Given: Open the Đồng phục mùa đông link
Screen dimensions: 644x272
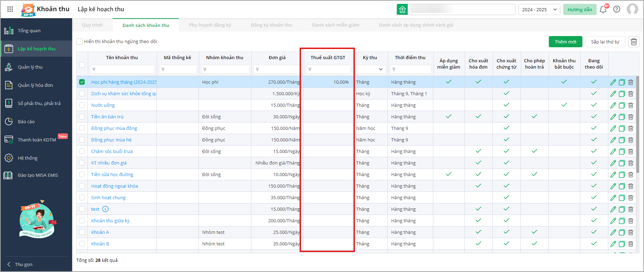Looking at the screenshot, I should [x=114, y=128].
